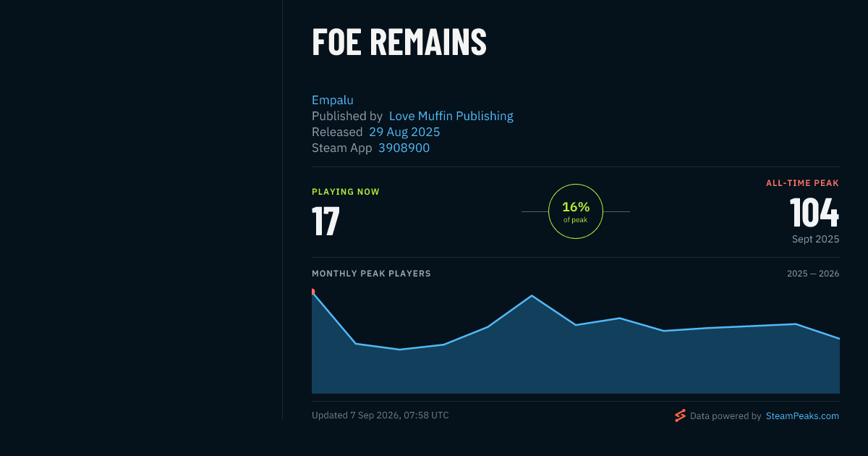Viewport: 868px width, 456px height.
Task: Open Love Muffin Publishing publisher link
Action: (451, 116)
